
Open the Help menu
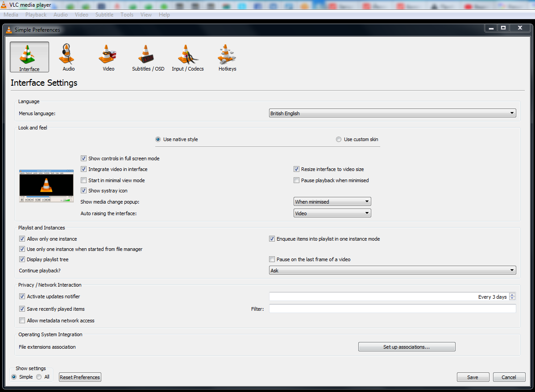pos(164,15)
